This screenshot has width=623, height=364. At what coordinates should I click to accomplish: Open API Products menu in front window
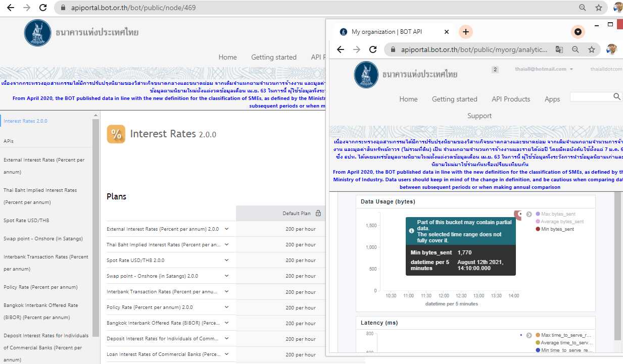coord(511,99)
